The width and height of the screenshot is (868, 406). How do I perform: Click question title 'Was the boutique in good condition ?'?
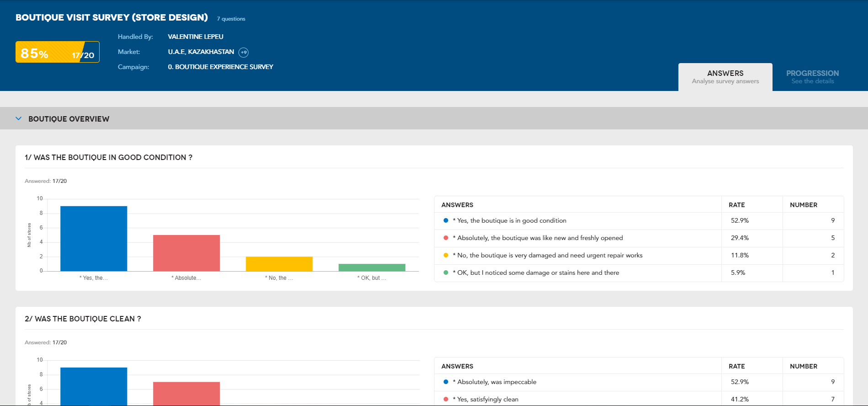pyautogui.click(x=109, y=157)
